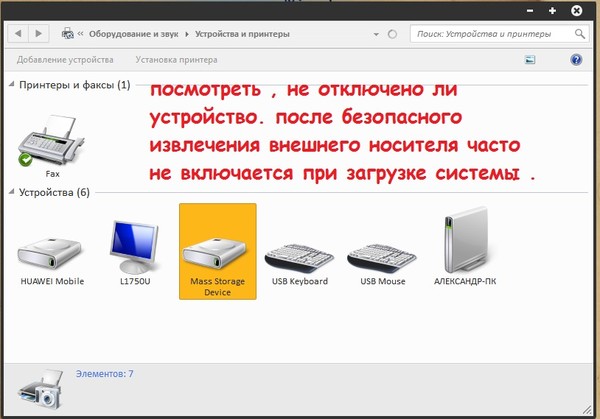Close the Devices and Printers window
600x419 pixels.
click(x=577, y=11)
